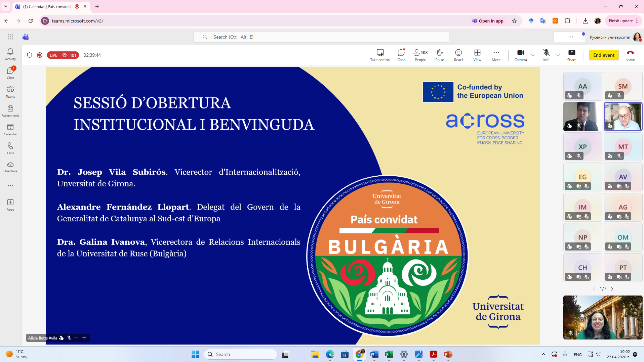Zoom in shared content with plus
The height and width of the screenshot is (362, 644).
(84, 338)
